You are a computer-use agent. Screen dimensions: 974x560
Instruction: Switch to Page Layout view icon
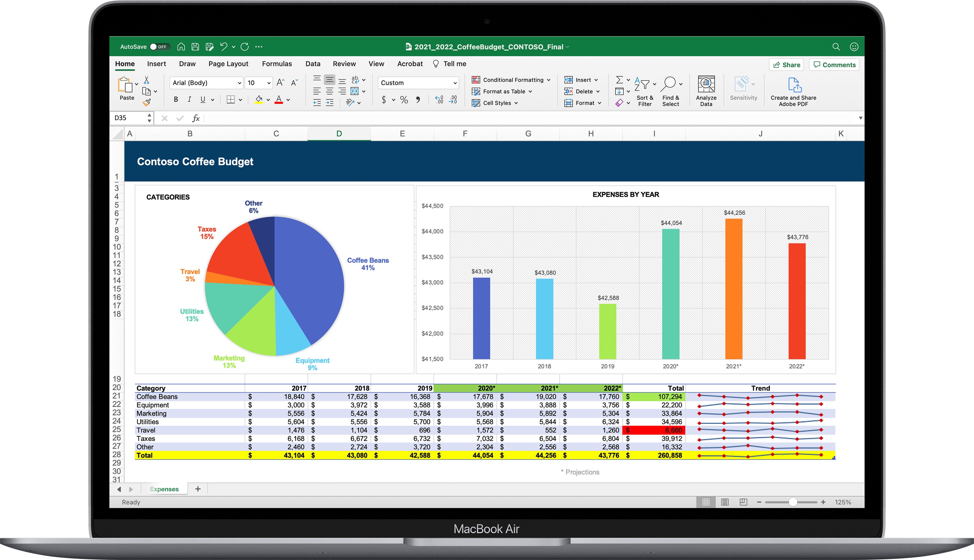click(725, 502)
